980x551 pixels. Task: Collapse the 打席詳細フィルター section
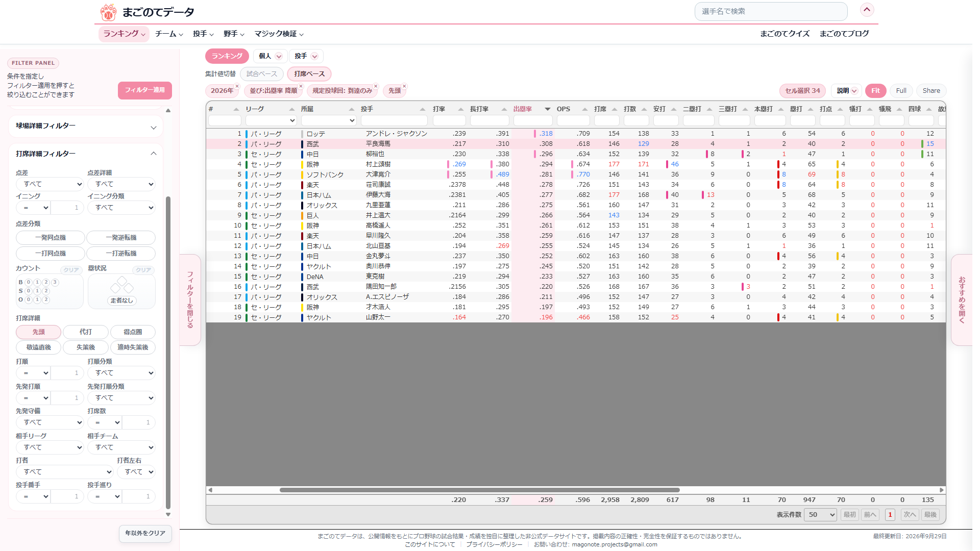(x=86, y=154)
